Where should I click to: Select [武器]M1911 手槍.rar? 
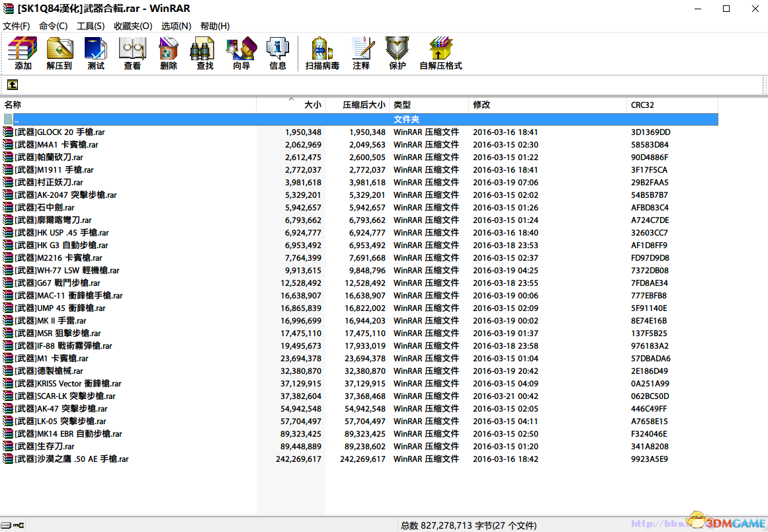54,170
